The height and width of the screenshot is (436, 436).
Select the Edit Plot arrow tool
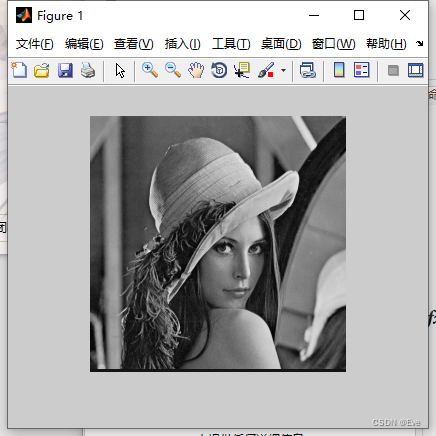coord(120,71)
